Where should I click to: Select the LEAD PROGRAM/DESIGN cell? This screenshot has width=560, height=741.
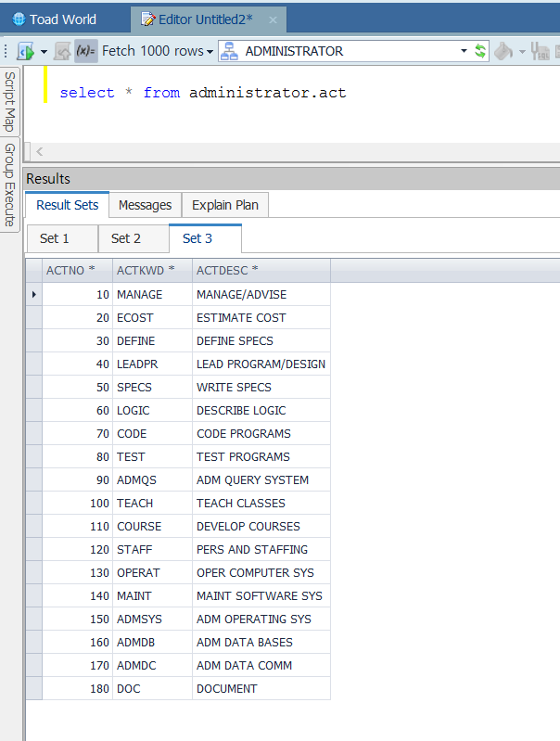pyautogui.click(x=261, y=364)
